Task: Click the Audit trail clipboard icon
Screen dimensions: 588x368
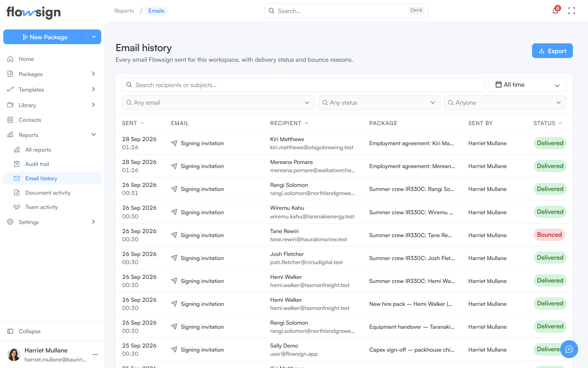Action: point(17,164)
